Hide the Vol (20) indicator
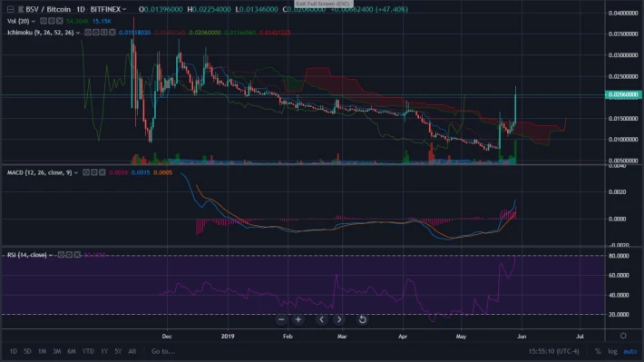This screenshot has height=362, width=644. [x=44, y=21]
